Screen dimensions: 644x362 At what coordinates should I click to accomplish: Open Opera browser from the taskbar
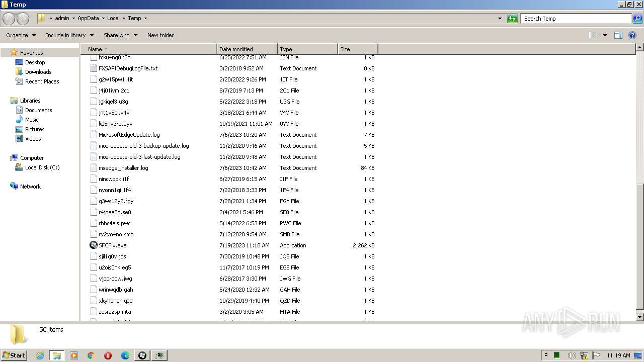point(108,355)
